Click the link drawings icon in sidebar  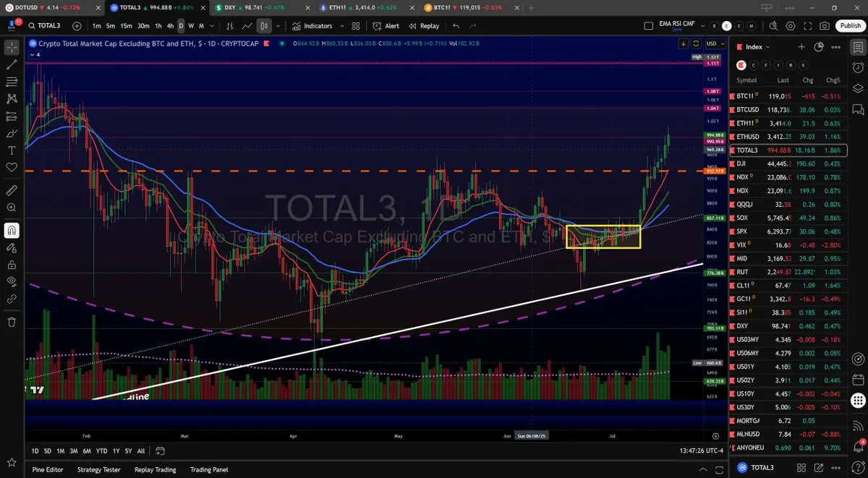(x=12, y=298)
